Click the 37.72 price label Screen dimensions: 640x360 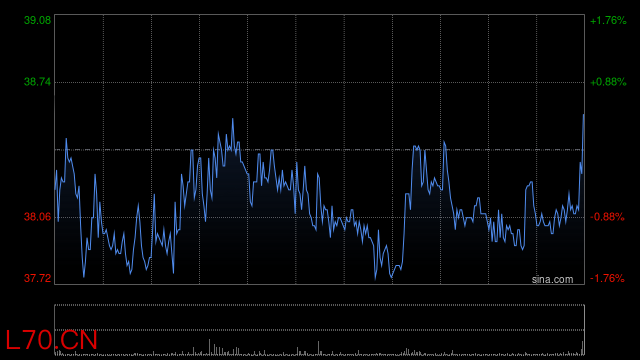pos(38,278)
